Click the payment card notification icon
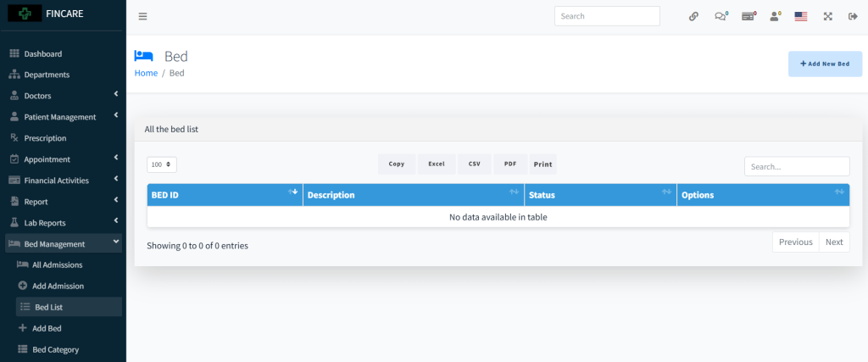The height and width of the screenshot is (362, 868). [x=748, y=16]
